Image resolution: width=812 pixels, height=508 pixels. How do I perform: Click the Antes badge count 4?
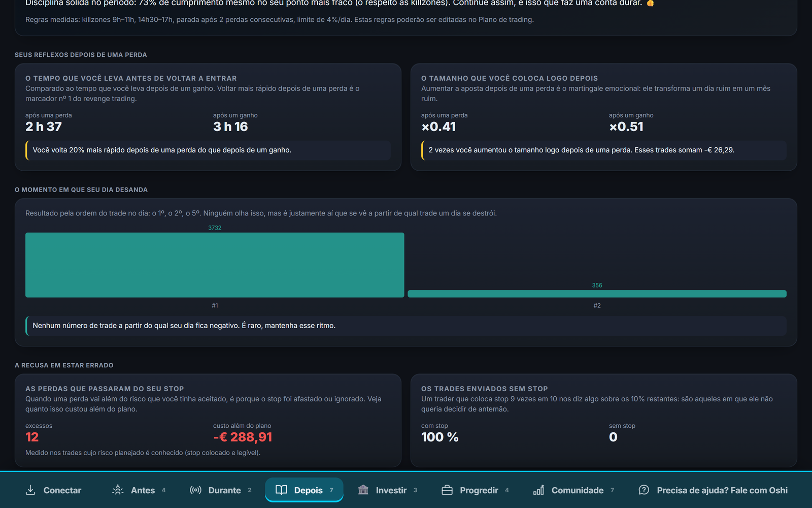click(163, 490)
